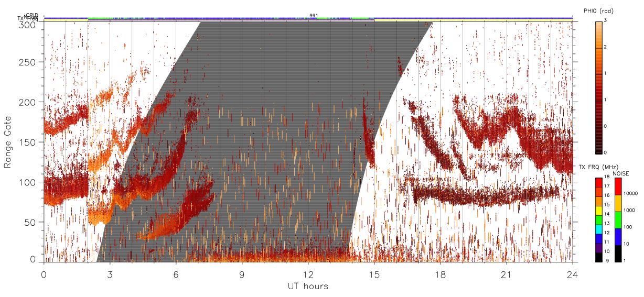This screenshot has width=644, height=297.
Task: Click the red top swatch in NOISE legend
Action: tap(618, 186)
